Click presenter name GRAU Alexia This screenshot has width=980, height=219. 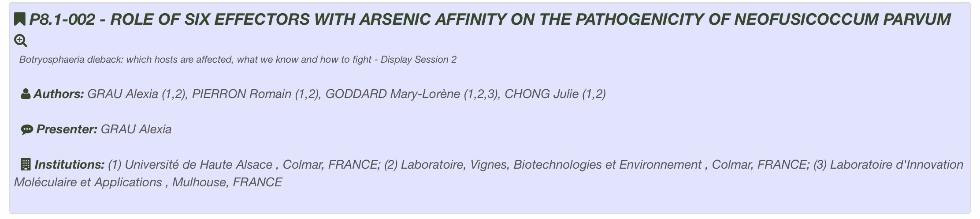coord(136,129)
